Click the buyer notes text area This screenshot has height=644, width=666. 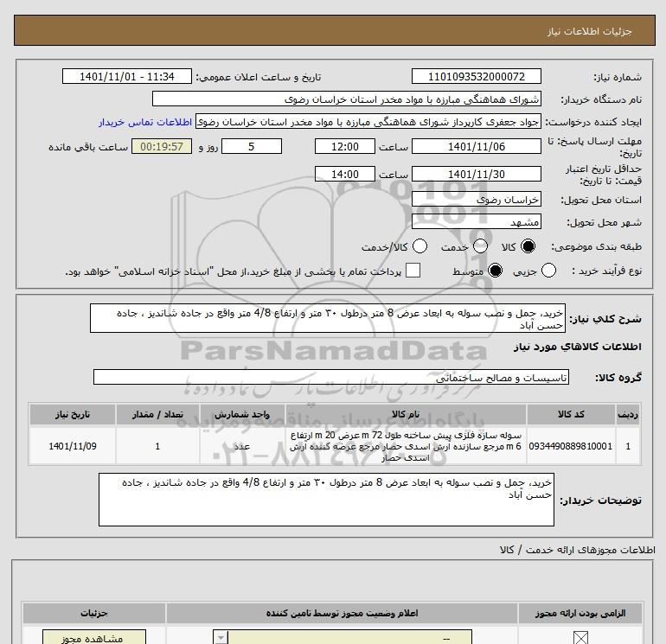coord(326,500)
